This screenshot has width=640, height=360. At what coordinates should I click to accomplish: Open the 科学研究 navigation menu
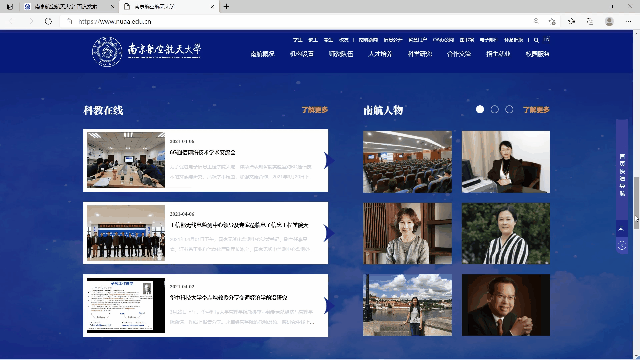tap(420, 54)
